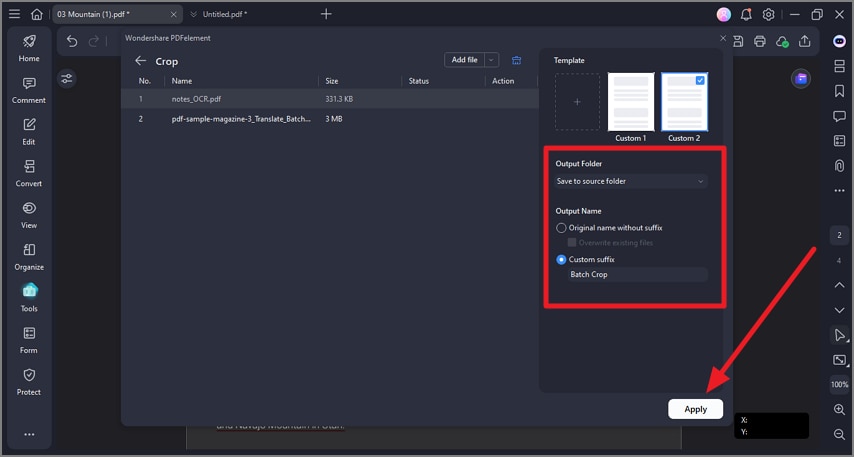Go to the home icon in title bar
The width and height of the screenshot is (854, 457).
(x=36, y=14)
